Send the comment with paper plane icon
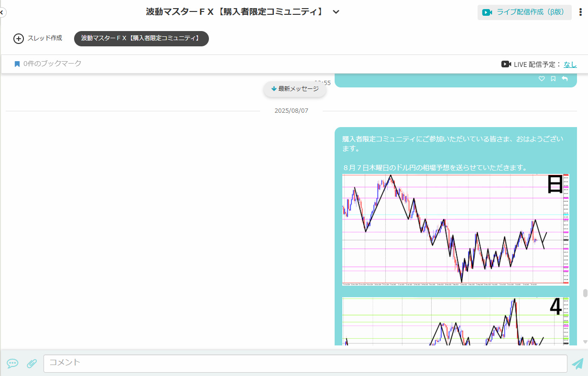588x376 pixels. click(577, 364)
